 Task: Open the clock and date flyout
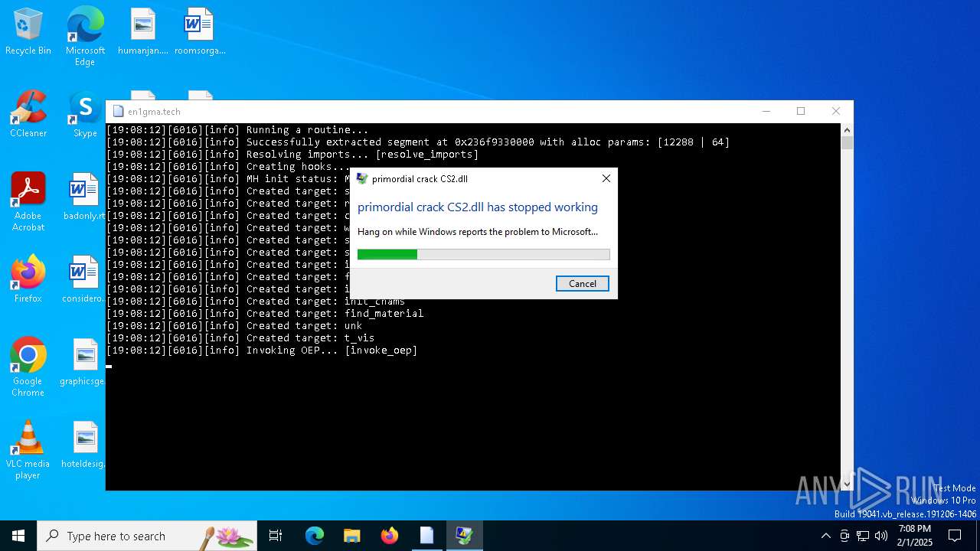[x=915, y=536]
